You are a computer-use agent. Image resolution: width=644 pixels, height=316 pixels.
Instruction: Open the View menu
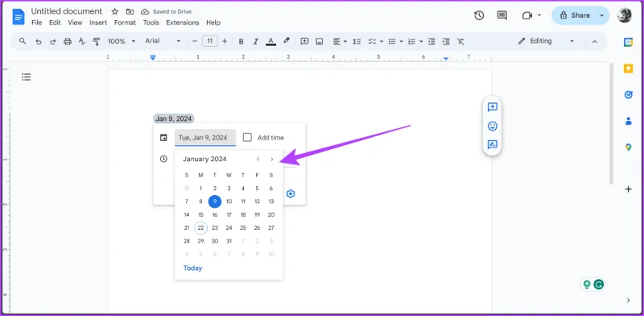[x=75, y=23]
